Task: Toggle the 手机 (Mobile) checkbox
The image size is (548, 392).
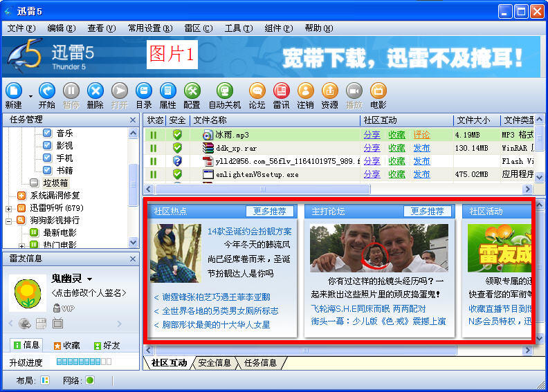Action: click(x=47, y=158)
